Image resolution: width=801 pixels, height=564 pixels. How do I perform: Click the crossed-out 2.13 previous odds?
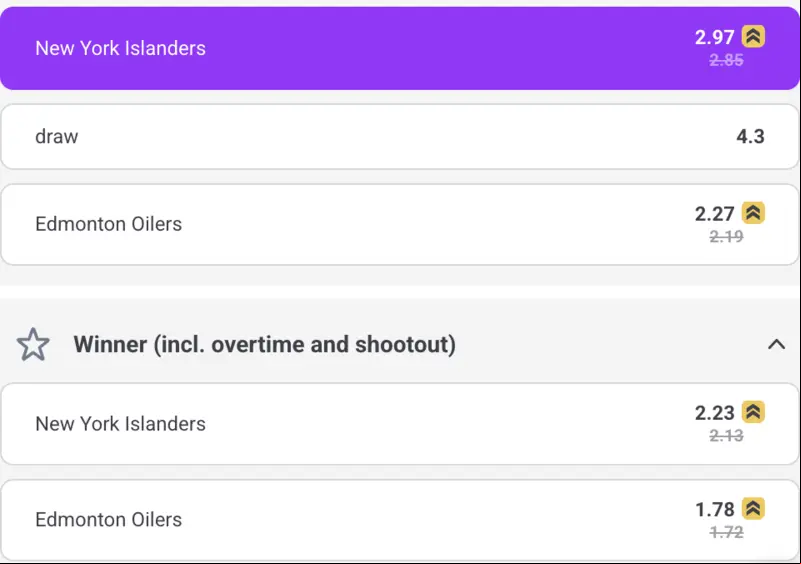pyautogui.click(x=726, y=435)
